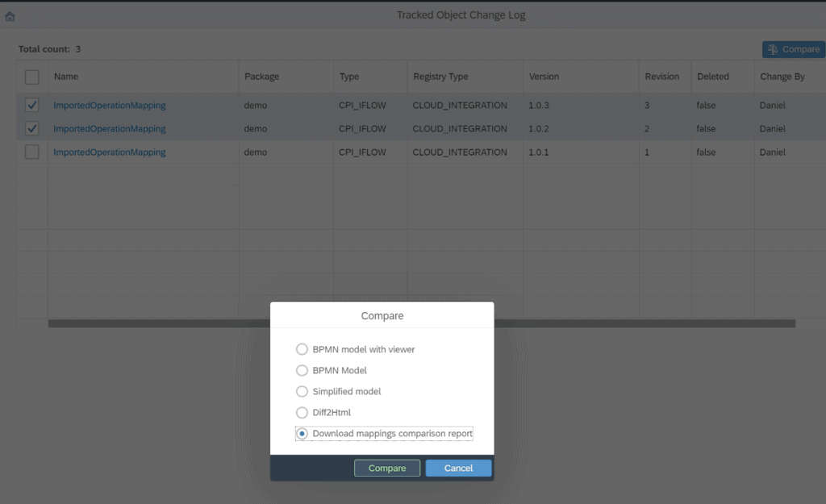Open ImportedOperationMapping link for version 1.0.1
The image size is (826, 504).
[x=110, y=152]
